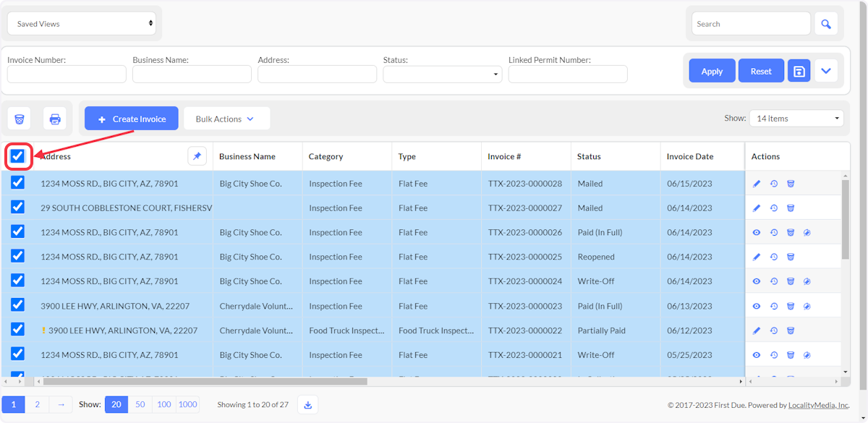Screen dimensions: 868x423
Task: Open the Bulk Actions dropdown
Action: point(226,119)
